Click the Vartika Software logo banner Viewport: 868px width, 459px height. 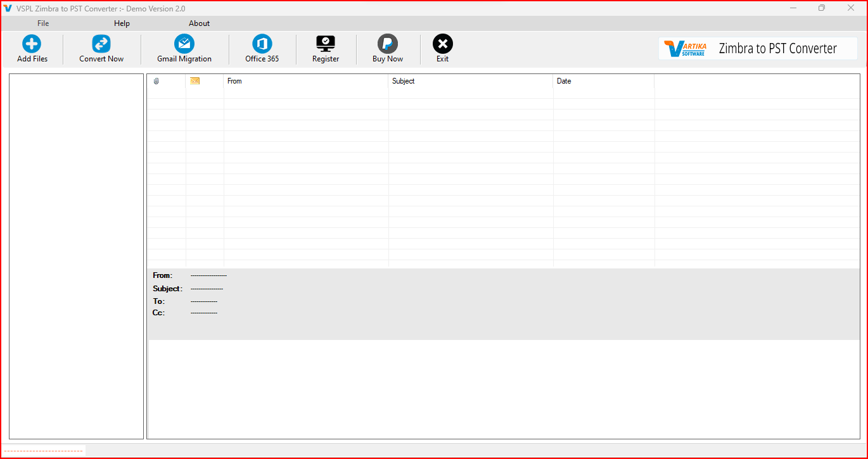click(x=758, y=48)
